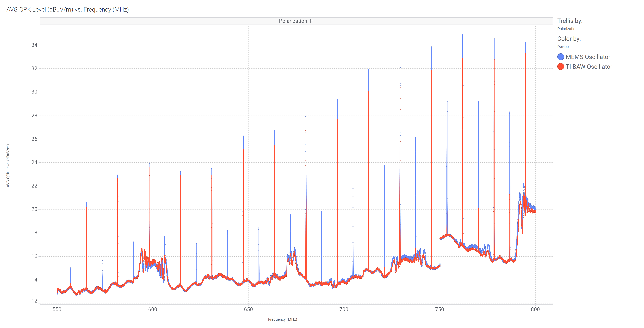Click the 550 x-axis tick label

57,309
